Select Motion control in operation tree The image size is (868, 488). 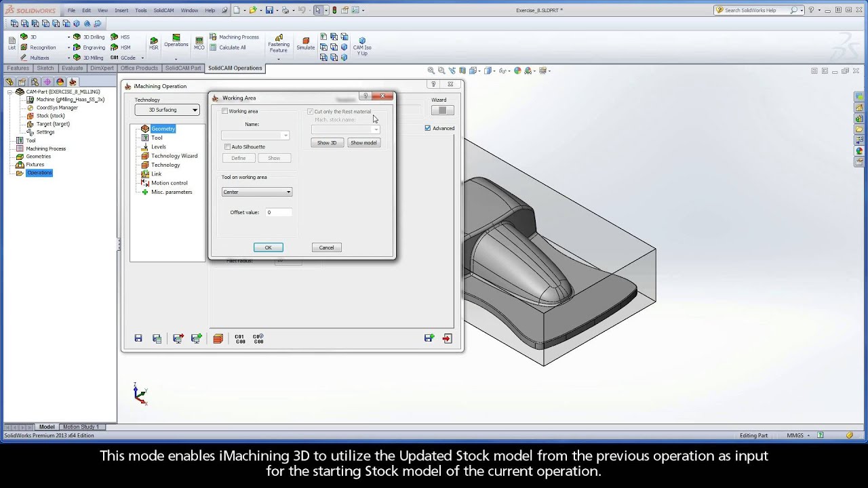coord(170,183)
